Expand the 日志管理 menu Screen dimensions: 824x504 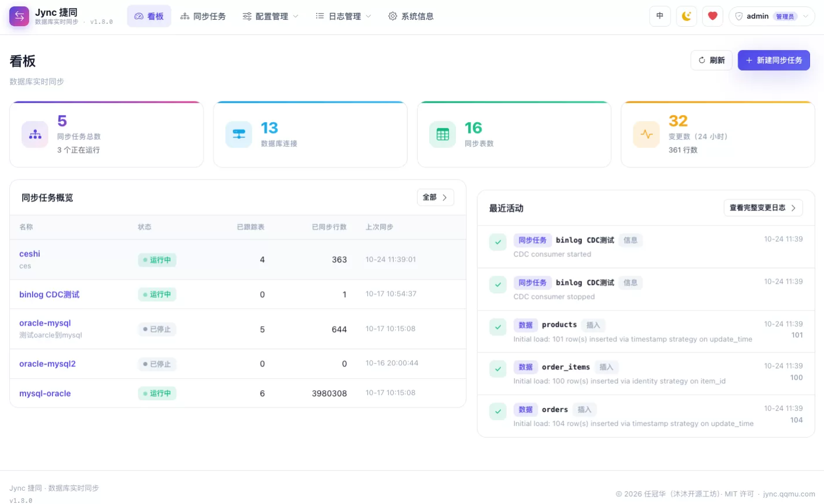pos(343,16)
